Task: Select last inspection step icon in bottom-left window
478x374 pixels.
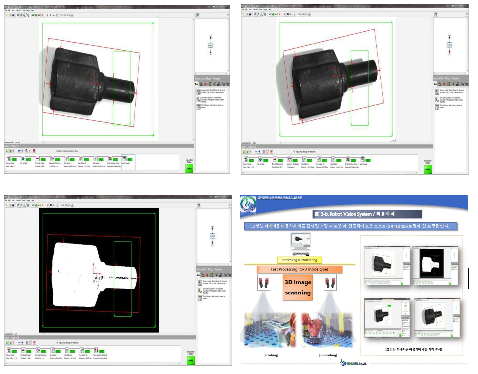Action: [x=96, y=350]
